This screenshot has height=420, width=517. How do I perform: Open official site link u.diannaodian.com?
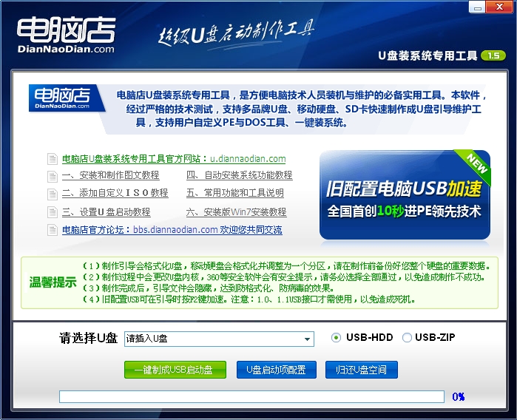pos(174,159)
